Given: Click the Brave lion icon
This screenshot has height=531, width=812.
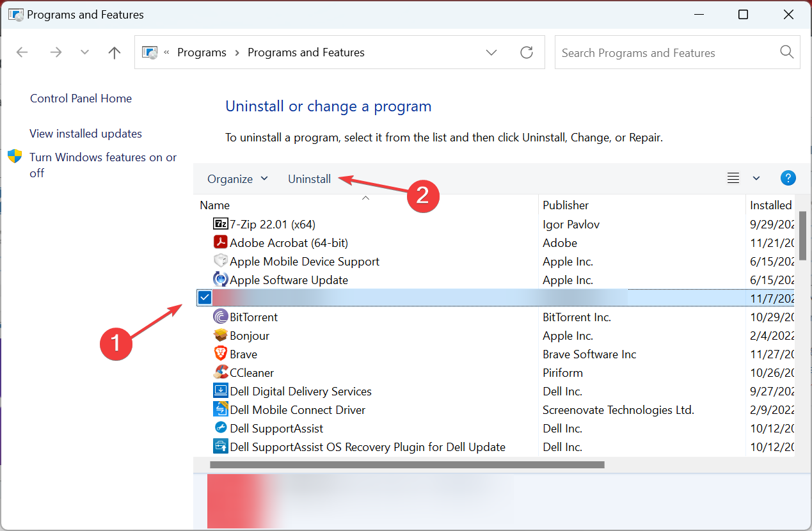Looking at the screenshot, I should click(x=220, y=354).
